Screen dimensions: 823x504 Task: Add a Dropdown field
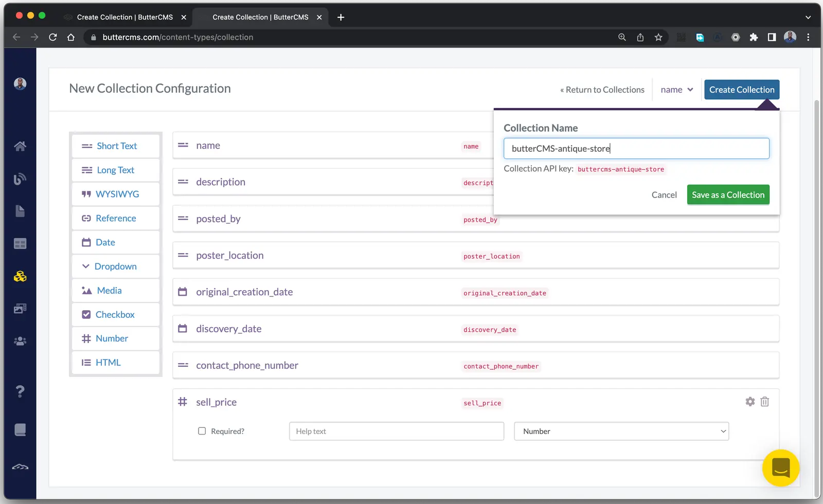point(116,266)
